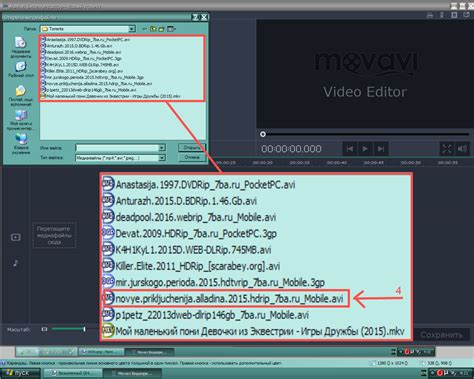Select deadpool.2016 file in small dialog list
The width and height of the screenshot is (474, 379).
(81, 52)
